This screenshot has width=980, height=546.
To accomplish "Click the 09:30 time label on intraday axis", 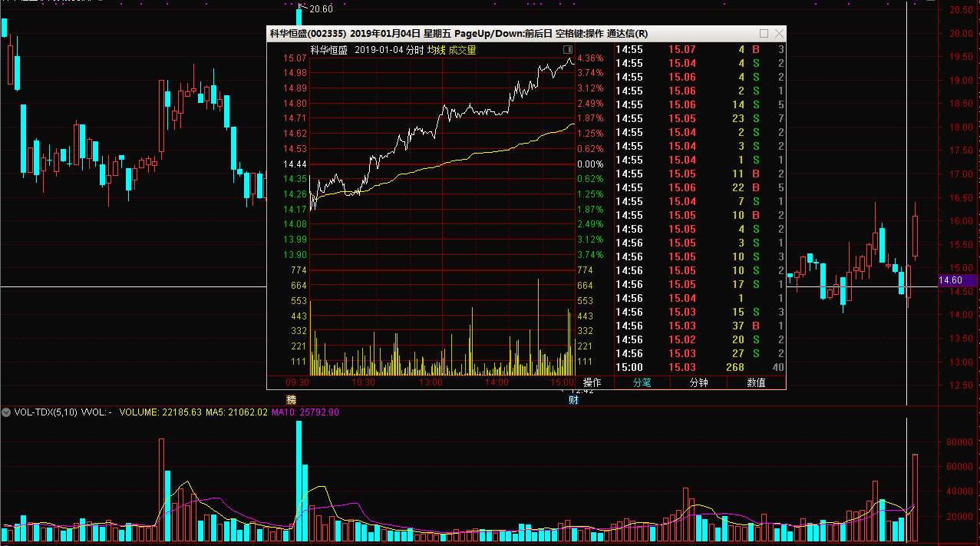I will point(297,382).
